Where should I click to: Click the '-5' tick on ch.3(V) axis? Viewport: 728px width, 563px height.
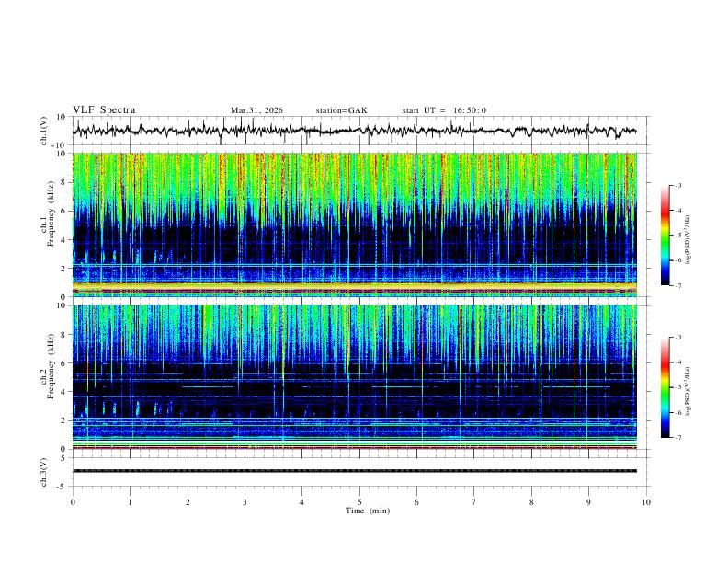coord(63,487)
